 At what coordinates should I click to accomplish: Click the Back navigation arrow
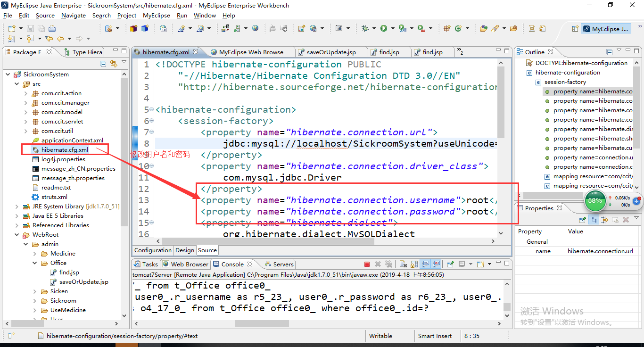coord(60,39)
